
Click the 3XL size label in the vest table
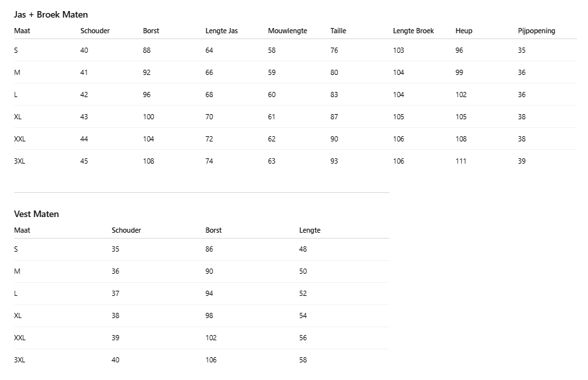tap(20, 360)
